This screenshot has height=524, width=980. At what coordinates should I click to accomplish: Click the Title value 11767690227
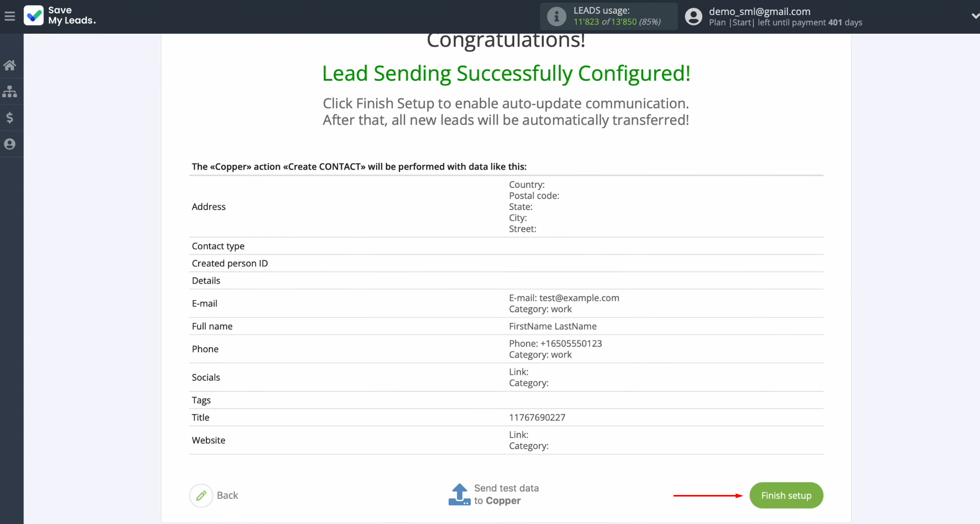537,417
